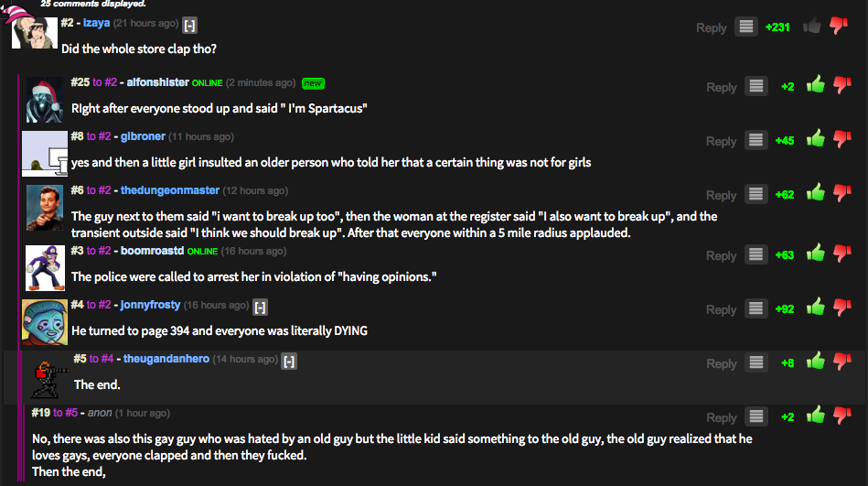Thumbs up theugandanhero's comment #5

(x=815, y=363)
